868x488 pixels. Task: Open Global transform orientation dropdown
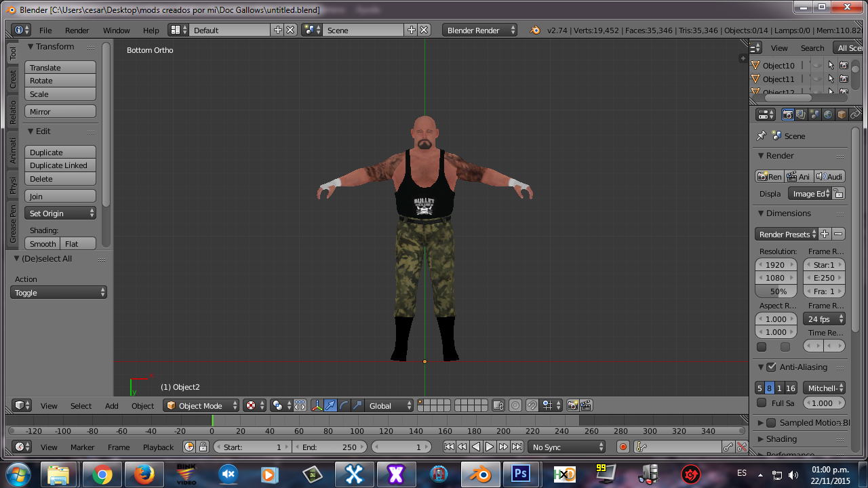tap(389, 405)
